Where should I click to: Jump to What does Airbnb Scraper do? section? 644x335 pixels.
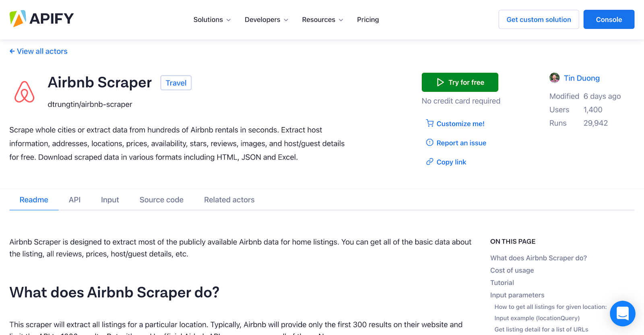[x=538, y=258]
